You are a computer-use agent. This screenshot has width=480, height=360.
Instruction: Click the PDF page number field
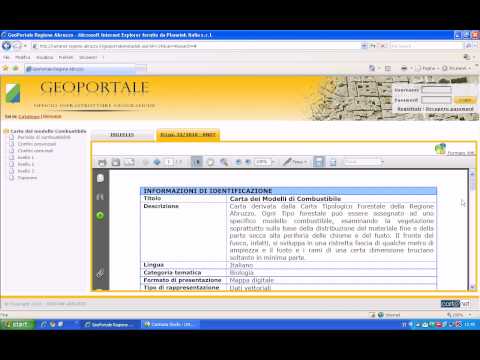[169, 162]
